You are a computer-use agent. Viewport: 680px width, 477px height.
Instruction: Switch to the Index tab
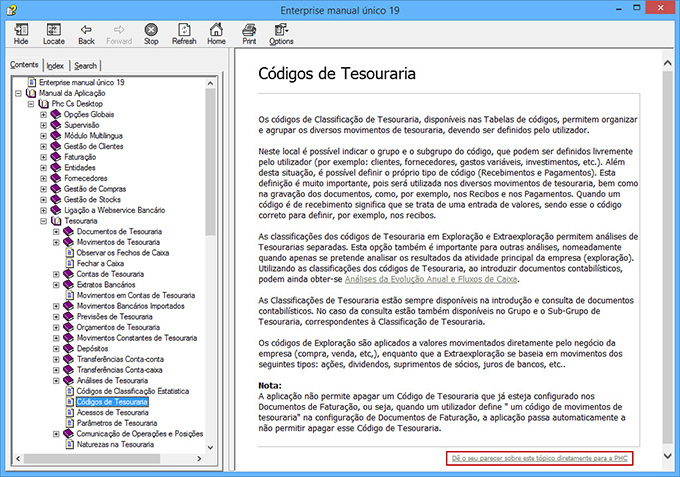pyautogui.click(x=55, y=66)
